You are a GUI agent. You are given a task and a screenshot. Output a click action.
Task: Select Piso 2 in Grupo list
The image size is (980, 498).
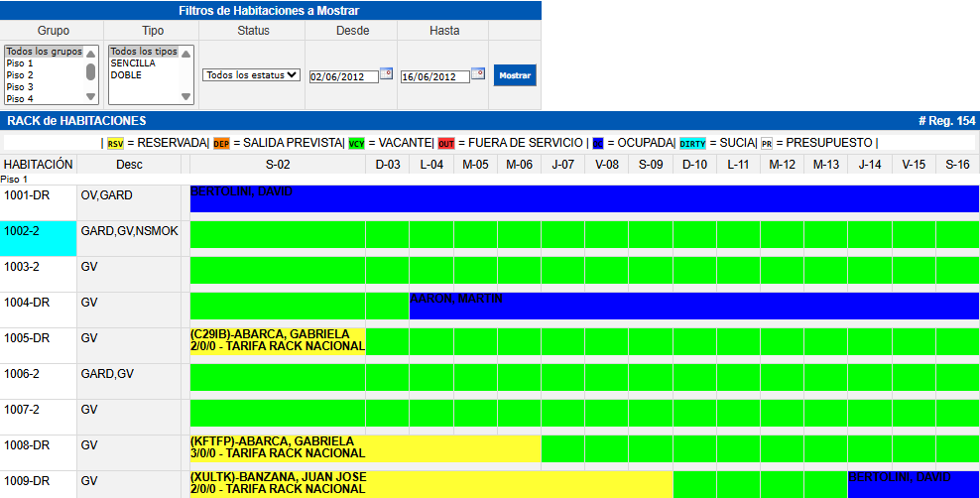20,75
